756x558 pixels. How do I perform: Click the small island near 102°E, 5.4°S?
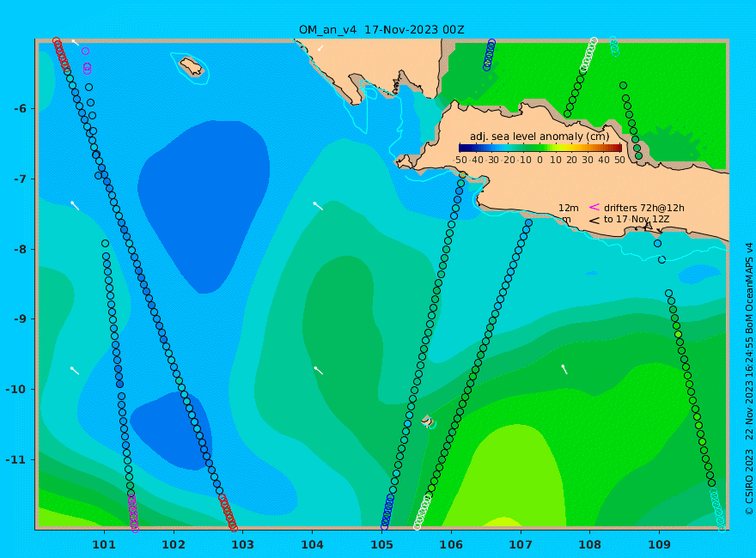[191, 66]
